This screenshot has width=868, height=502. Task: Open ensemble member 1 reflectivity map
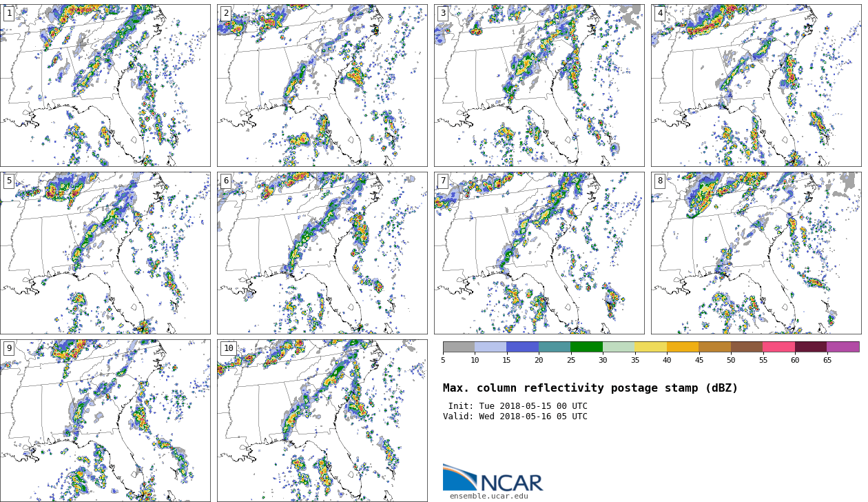105,85
